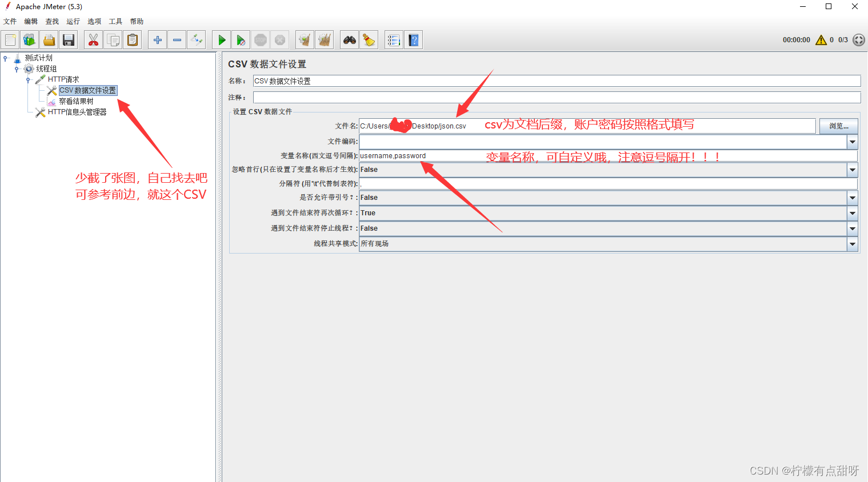Click the greyed Stop icon
This screenshot has width=868, height=482.
coord(261,40)
